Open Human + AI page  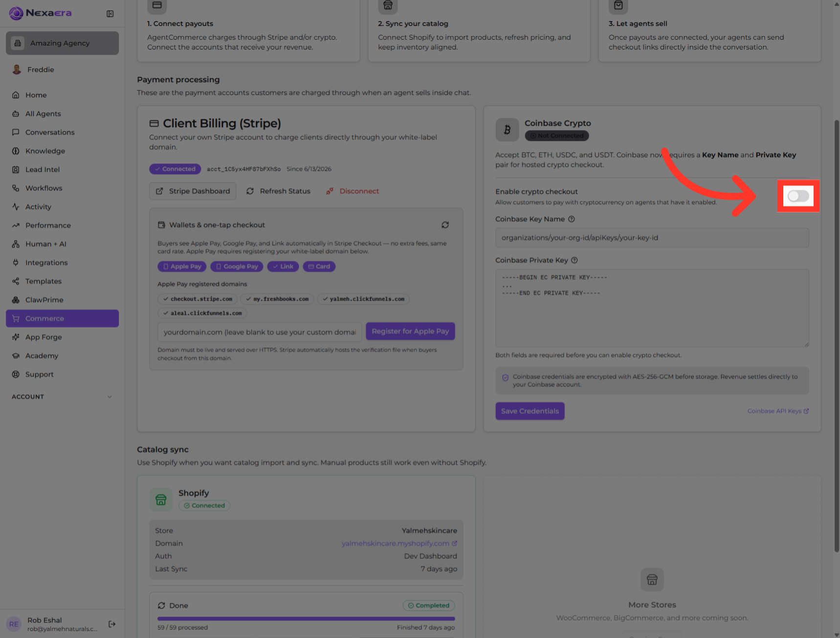tap(62, 244)
